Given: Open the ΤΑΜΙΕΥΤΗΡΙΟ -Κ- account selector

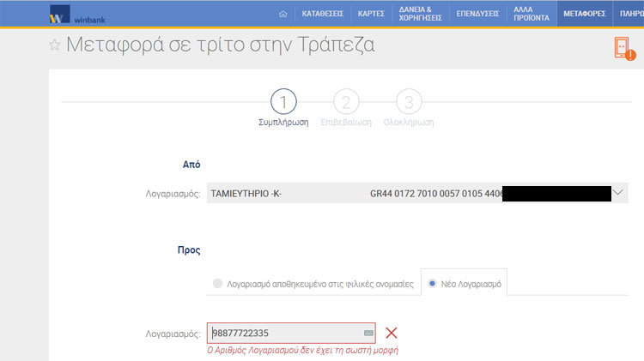Looking at the screenshot, I should click(x=417, y=193).
